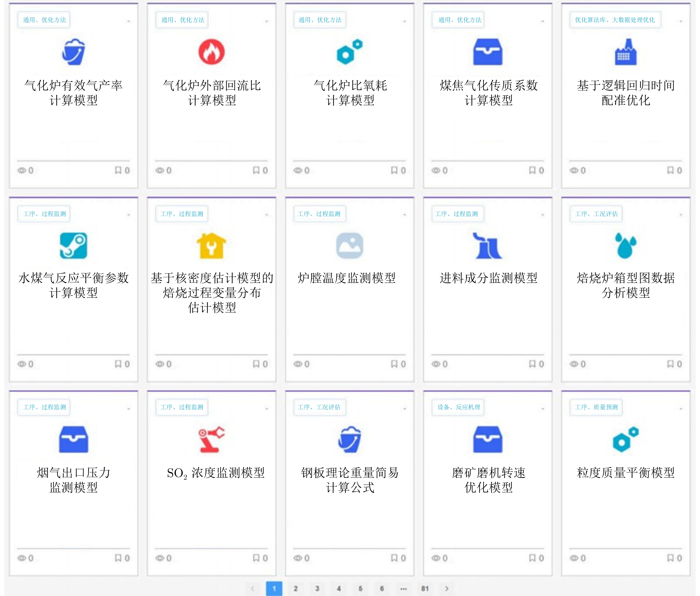Go to page 2 in pagination

click(296, 589)
